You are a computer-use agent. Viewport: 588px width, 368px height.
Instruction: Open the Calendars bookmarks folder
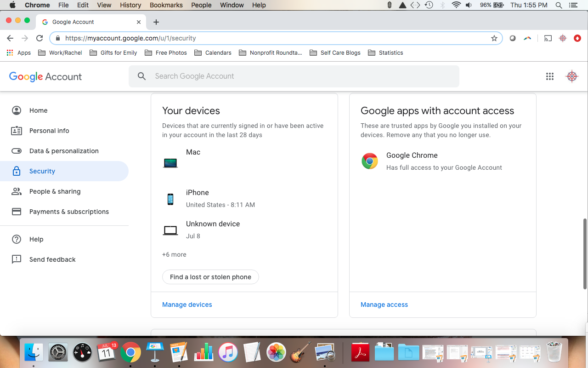pyautogui.click(x=213, y=53)
